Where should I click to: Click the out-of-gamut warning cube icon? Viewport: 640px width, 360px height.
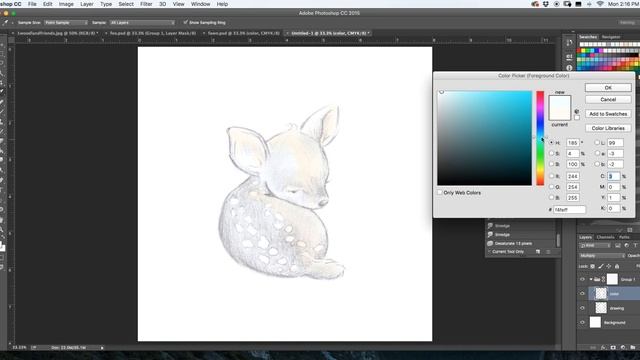[x=577, y=111]
